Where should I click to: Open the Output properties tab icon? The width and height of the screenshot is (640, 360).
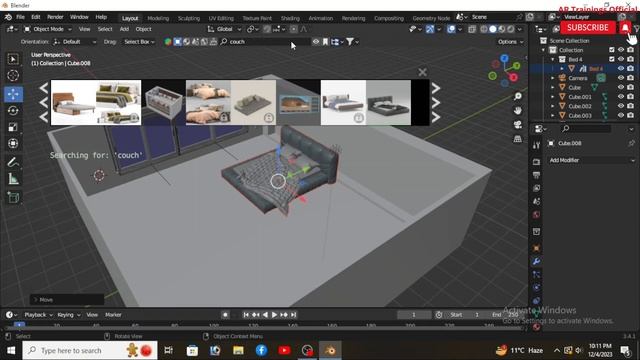[x=536, y=175]
